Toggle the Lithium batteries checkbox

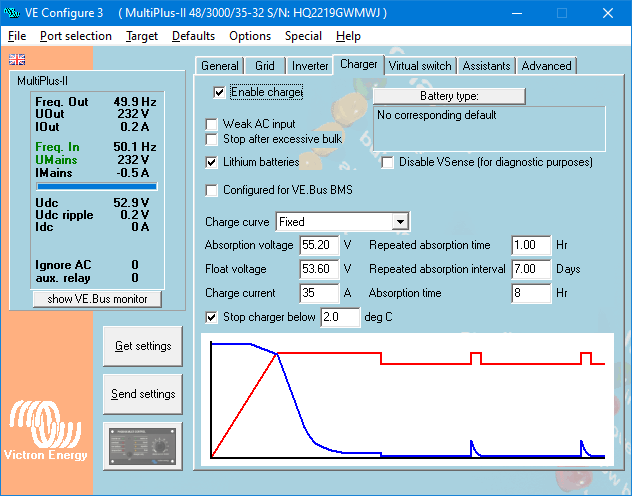point(212,161)
